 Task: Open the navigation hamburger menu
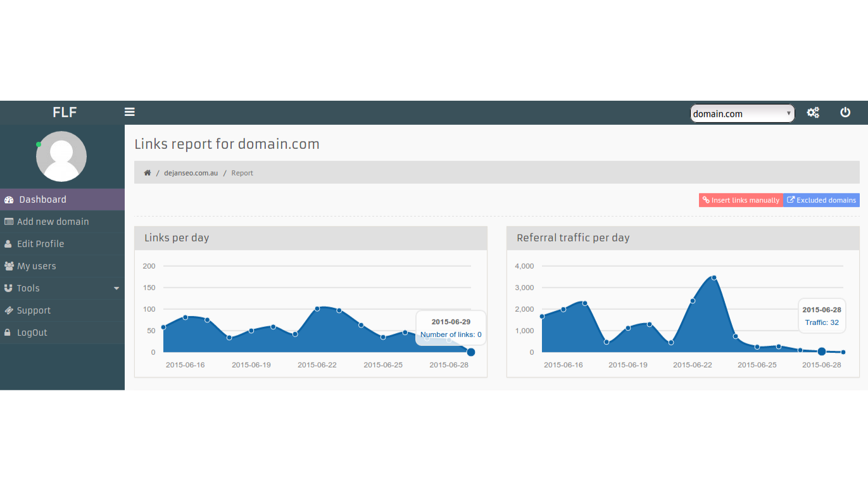(130, 112)
